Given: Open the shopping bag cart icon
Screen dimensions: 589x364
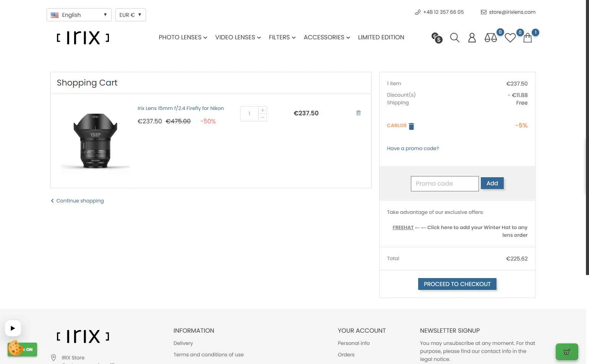Looking at the screenshot, I should point(527,38).
